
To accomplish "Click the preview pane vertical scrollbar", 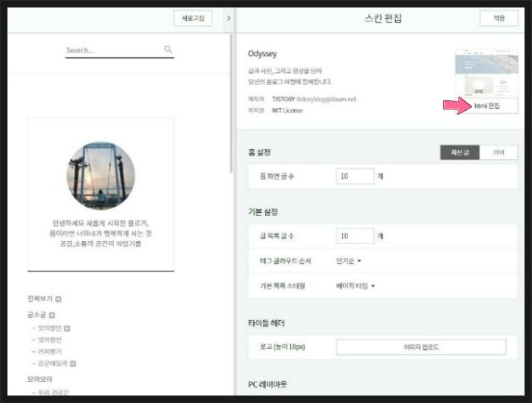I will (x=231, y=103).
